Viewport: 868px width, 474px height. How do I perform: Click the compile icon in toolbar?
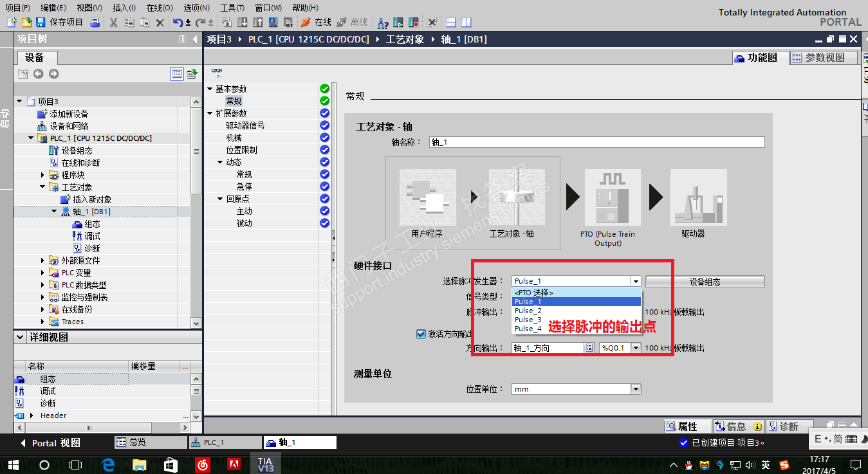pos(227,23)
